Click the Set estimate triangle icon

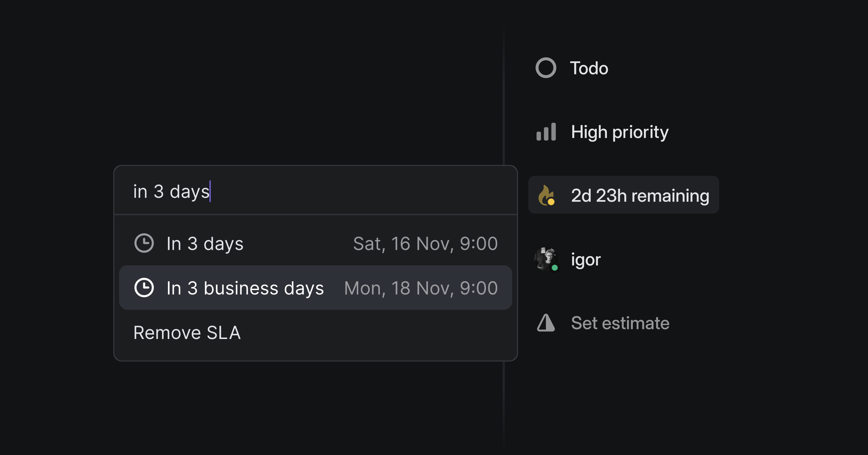point(546,323)
